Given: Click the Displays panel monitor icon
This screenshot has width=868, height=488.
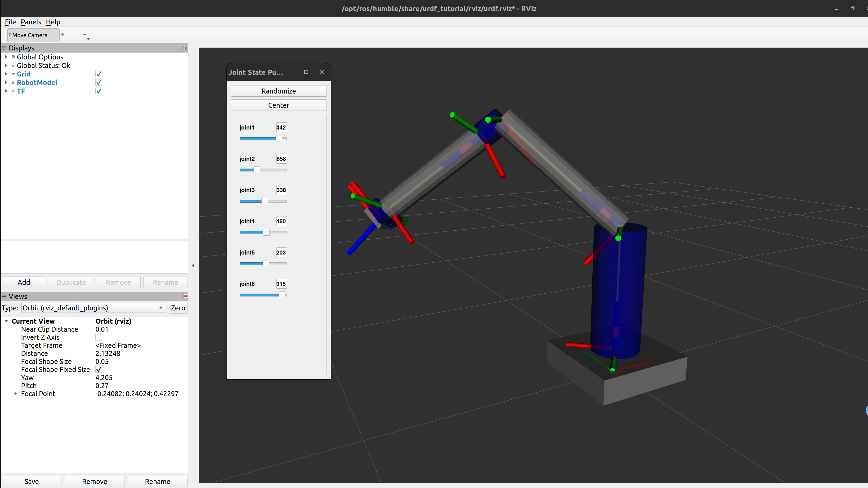Looking at the screenshot, I should click(4, 48).
